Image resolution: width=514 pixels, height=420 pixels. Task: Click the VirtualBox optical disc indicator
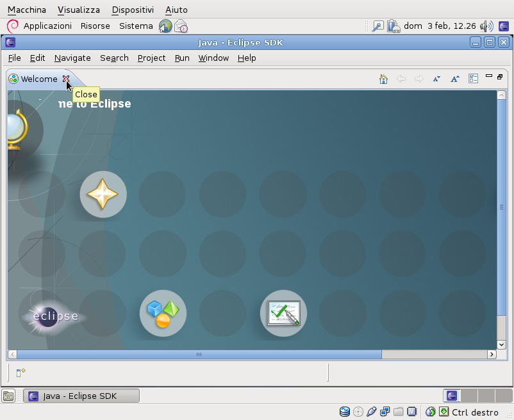pyautogui.click(x=358, y=412)
